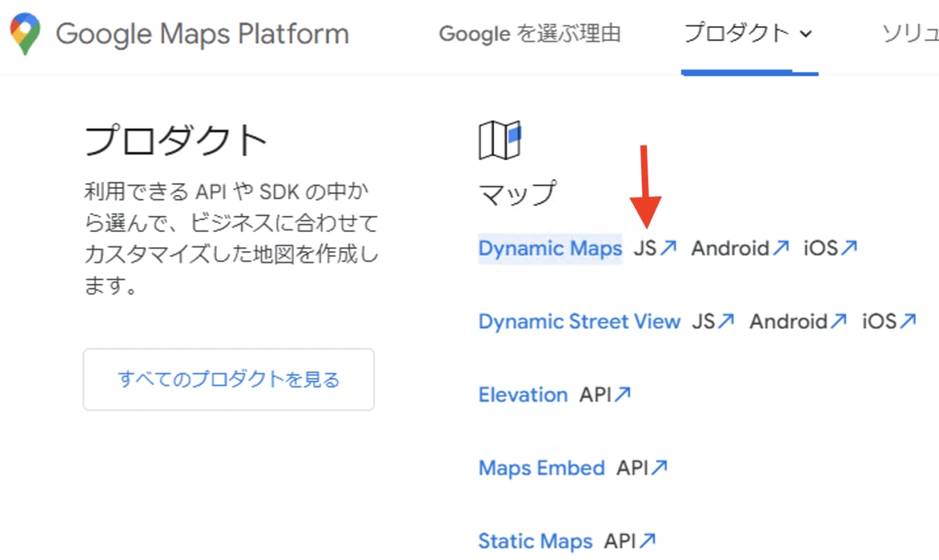Image resolution: width=939 pixels, height=560 pixels.
Task: Open the Dynamic Maps link
Action: (x=550, y=249)
